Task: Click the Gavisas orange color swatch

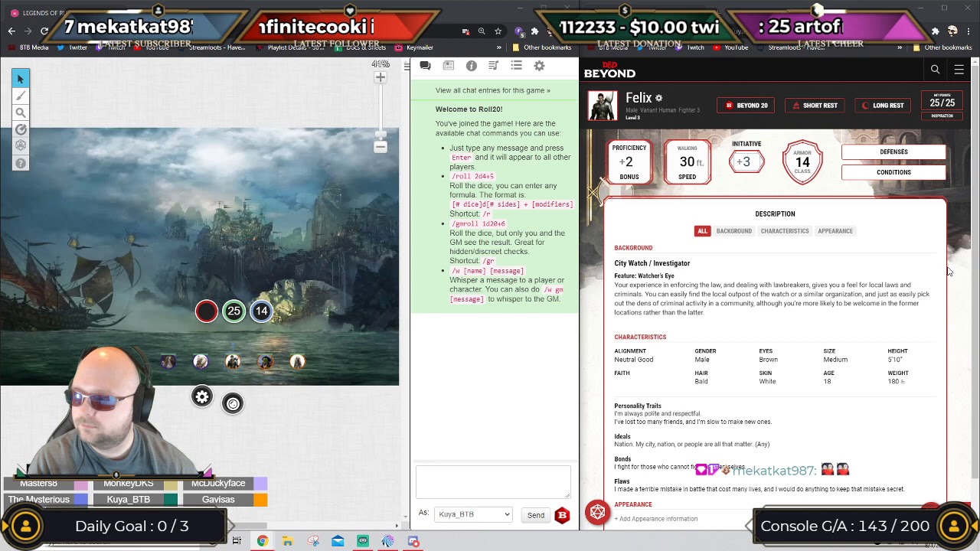Action: pos(261,500)
